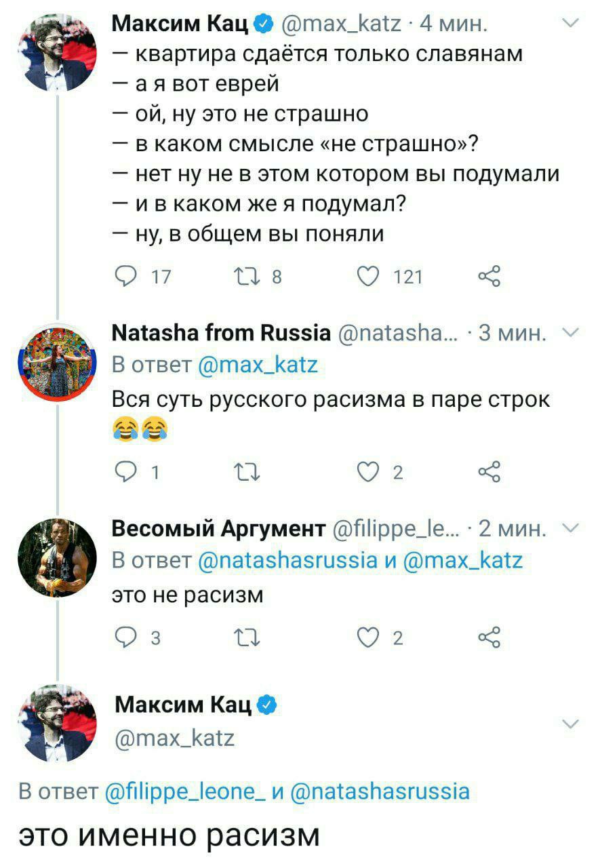Open options chevron on the first tweet
Image resolution: width=600 pixels, height=868 pixels.
(x=571, y=25)
